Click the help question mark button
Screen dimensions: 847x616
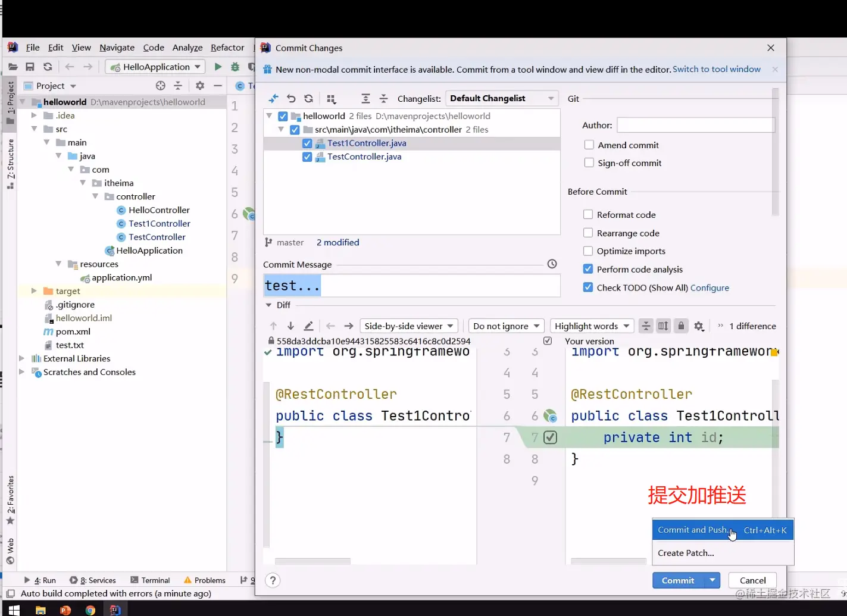tap(273, 581)
